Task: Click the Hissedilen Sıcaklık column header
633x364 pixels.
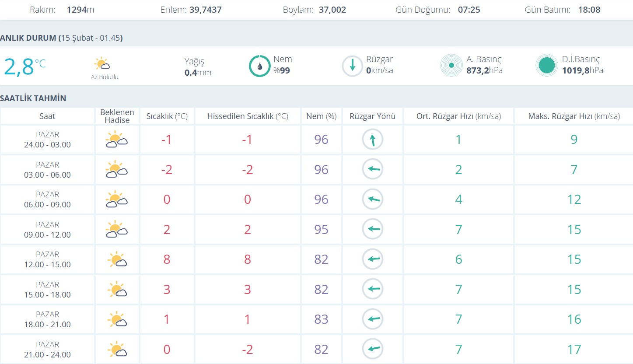Action: point(248,116)
